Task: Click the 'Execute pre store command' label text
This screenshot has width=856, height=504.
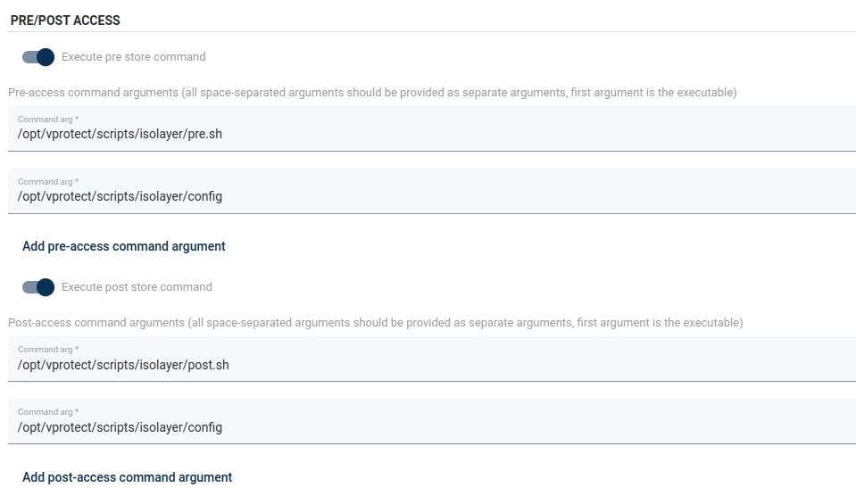Action: pyautogui.click(x=133, y=57)
